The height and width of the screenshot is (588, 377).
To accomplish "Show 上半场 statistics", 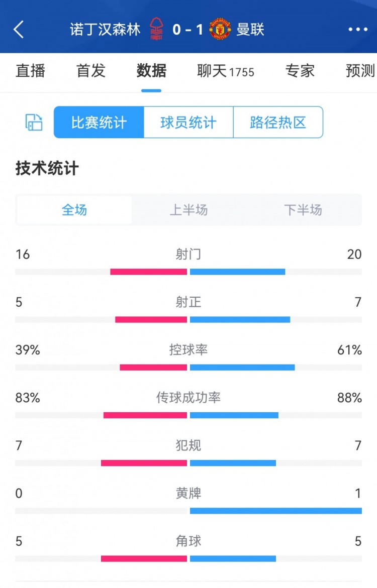I will point(189,210).
